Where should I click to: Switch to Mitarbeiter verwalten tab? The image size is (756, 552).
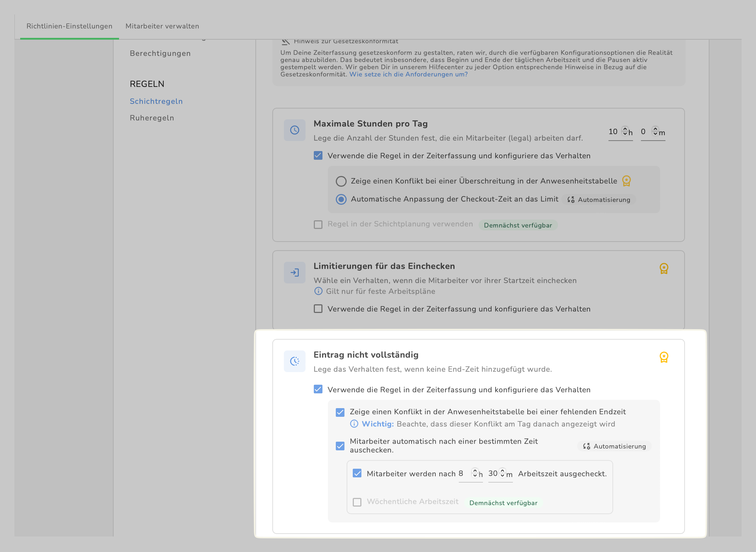click(x=162, y=26)
